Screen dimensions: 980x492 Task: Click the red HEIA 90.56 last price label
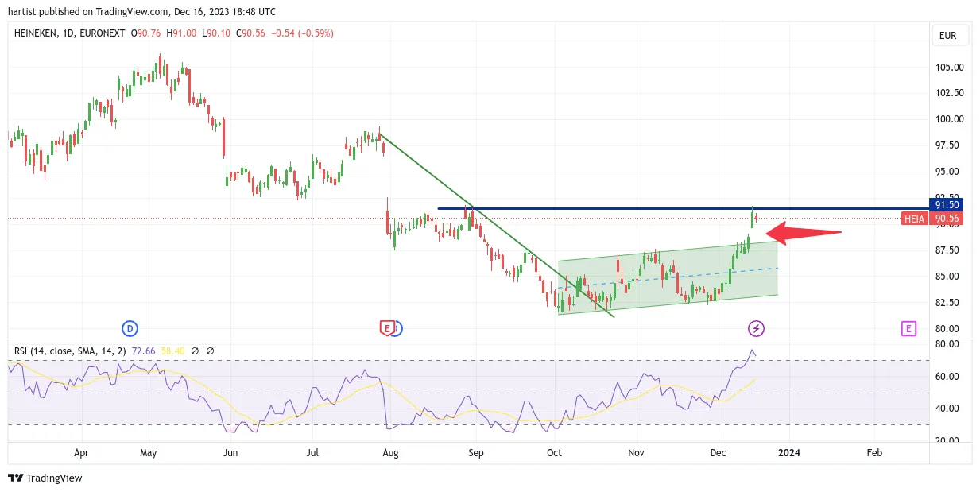pyautogui.click(x=935, y=218)
